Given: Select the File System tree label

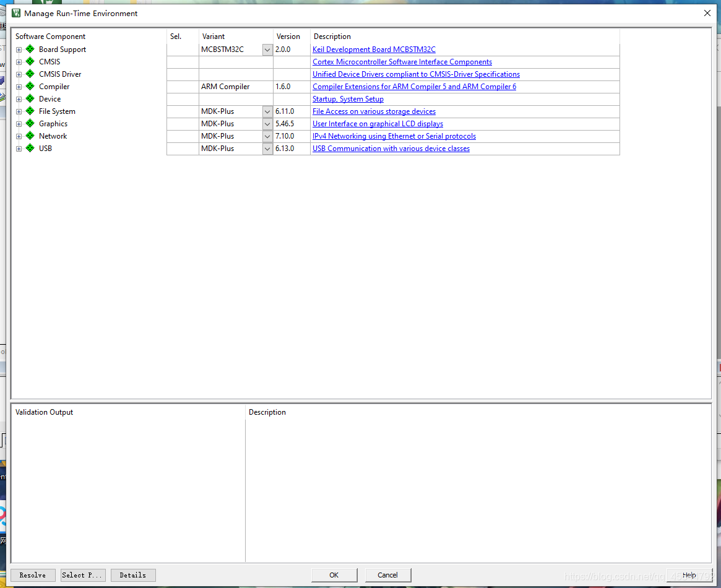Looking at the screenshot, I should click(57, 111).
